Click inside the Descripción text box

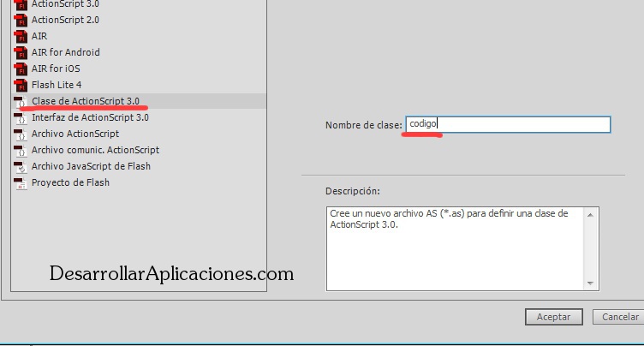coord(454,248)
